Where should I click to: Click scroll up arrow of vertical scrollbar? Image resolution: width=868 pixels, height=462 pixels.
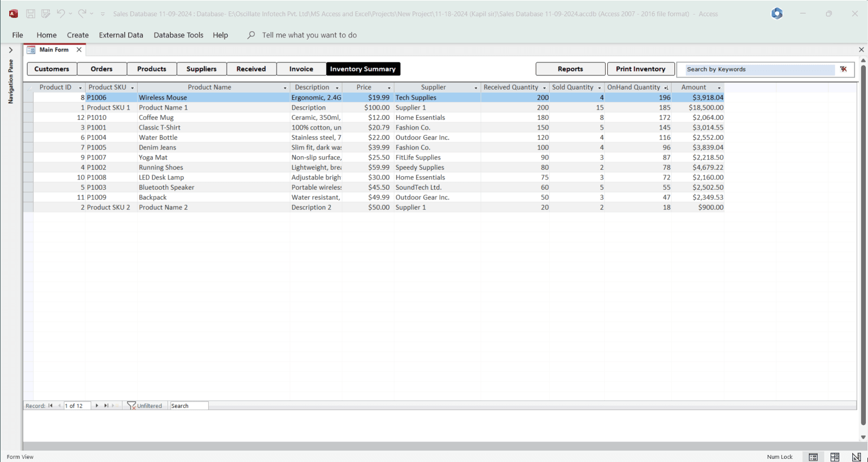863,60
